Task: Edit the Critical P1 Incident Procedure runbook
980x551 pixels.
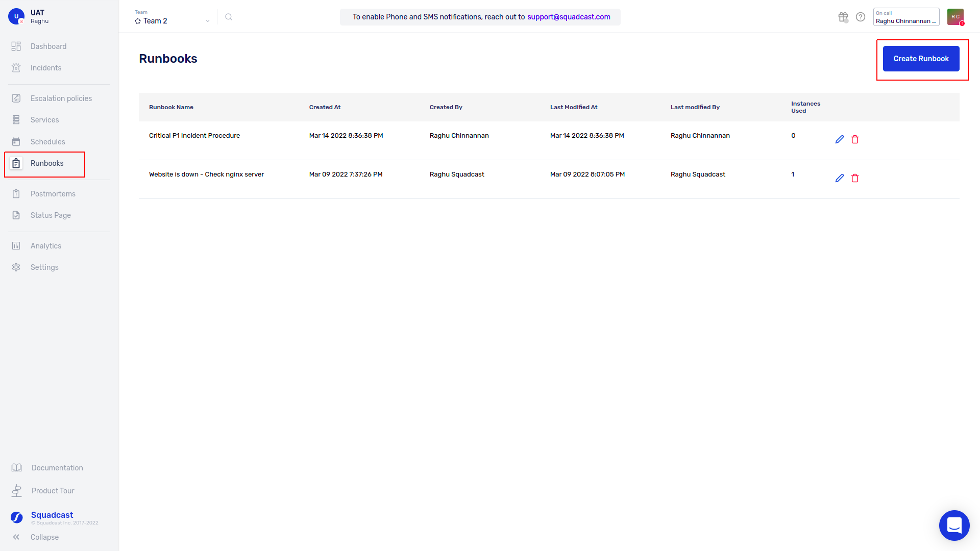Action: [x=840, y=139]
